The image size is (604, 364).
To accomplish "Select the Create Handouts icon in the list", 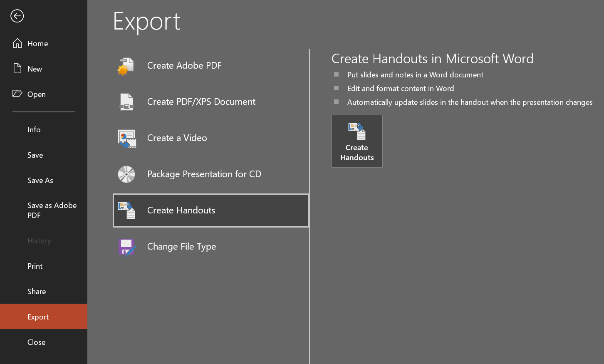I will [x=126, y=210].
